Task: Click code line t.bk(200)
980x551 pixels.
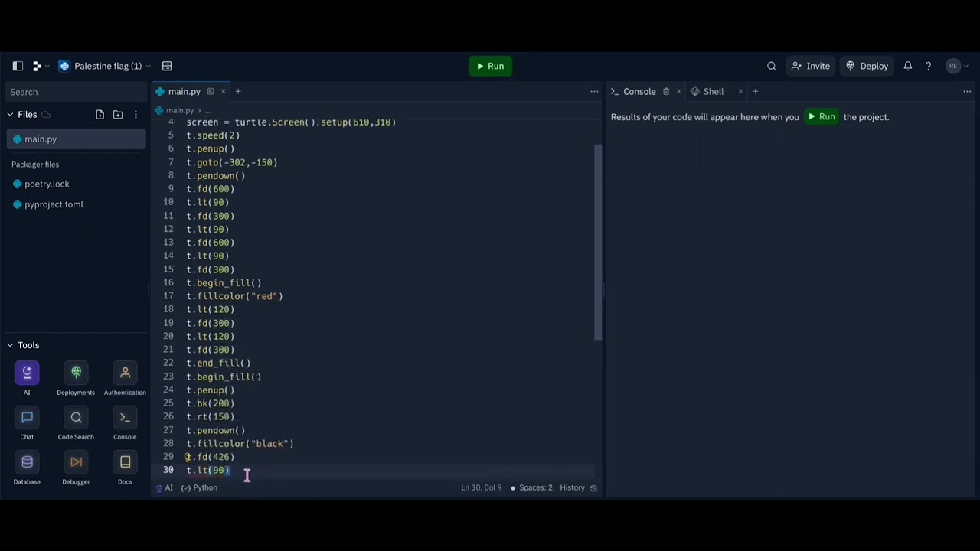Action: 211,403
